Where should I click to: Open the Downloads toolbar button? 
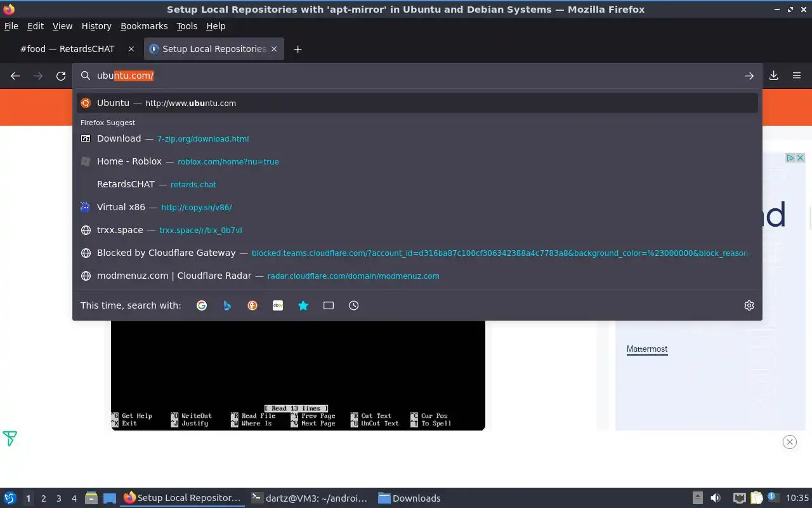(x=774, y=76)
